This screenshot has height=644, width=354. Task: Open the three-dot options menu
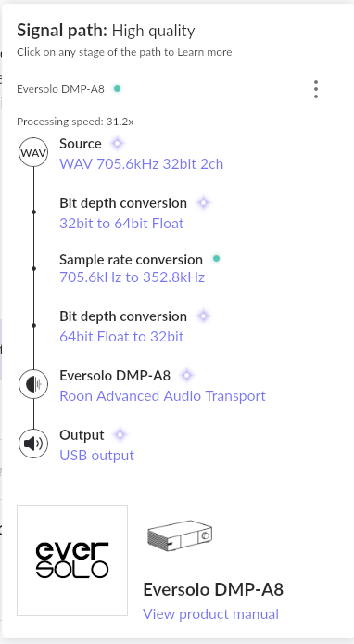pyautogui.click(x=315, y=89)
